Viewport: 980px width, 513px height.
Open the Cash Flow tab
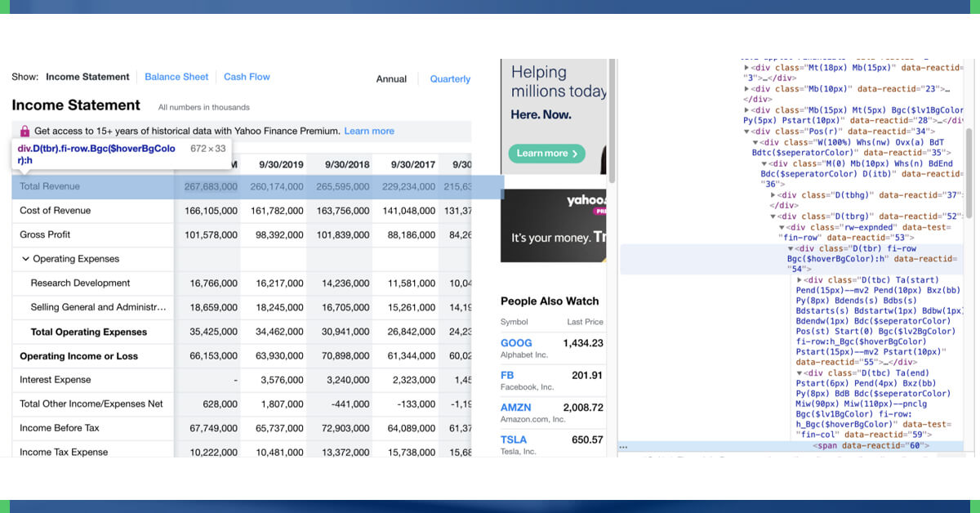[247, 77]
